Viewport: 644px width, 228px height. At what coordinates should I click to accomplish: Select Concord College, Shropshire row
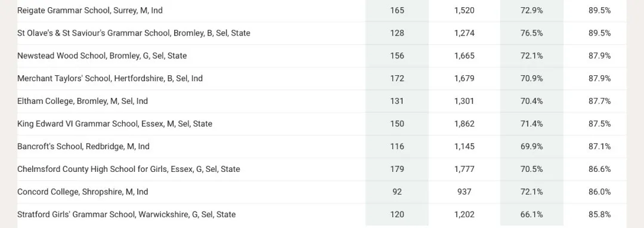pyautogui.click(x=322, y=192)
